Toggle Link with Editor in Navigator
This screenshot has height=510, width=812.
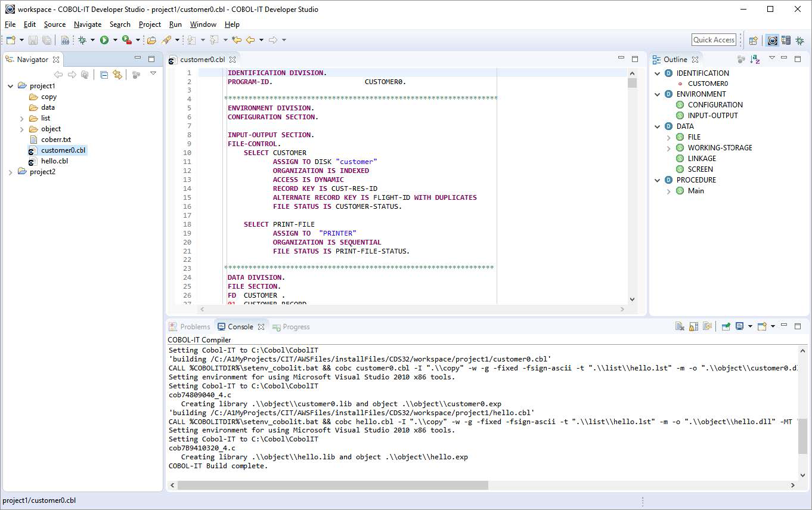pos(117,75)
